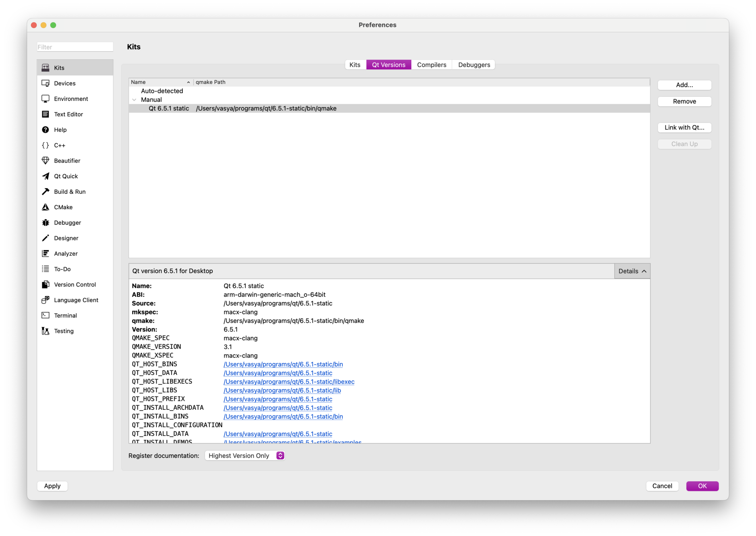
Task: Click the QT_INSTALL_CONFIGURATION row label
Action: point(177,425)
